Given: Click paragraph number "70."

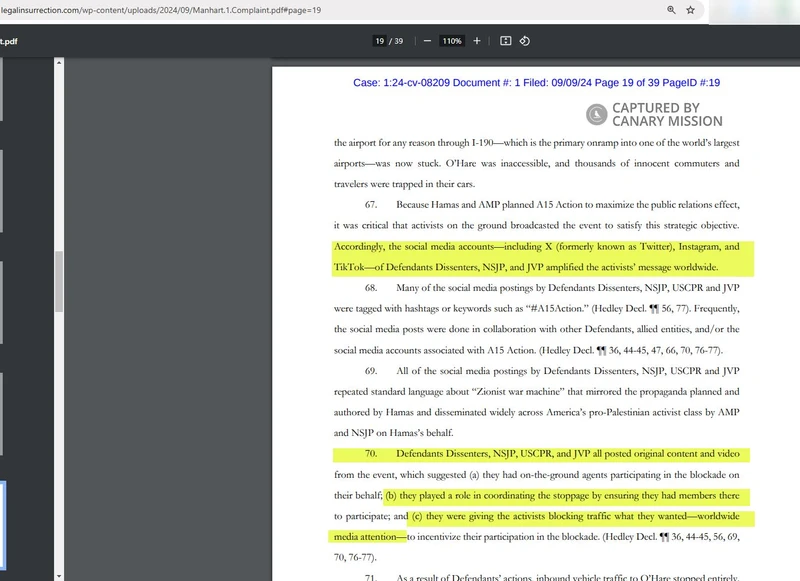Looking at the screenshot, I should tap(371, 453).
